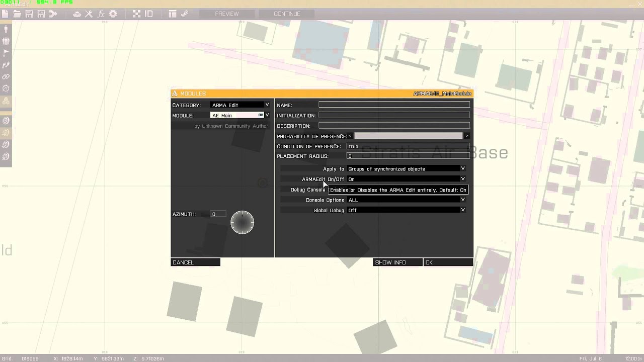Select the Synchronize chain-link tool
The width and height of the screenshot is (644, 362).
6,77
